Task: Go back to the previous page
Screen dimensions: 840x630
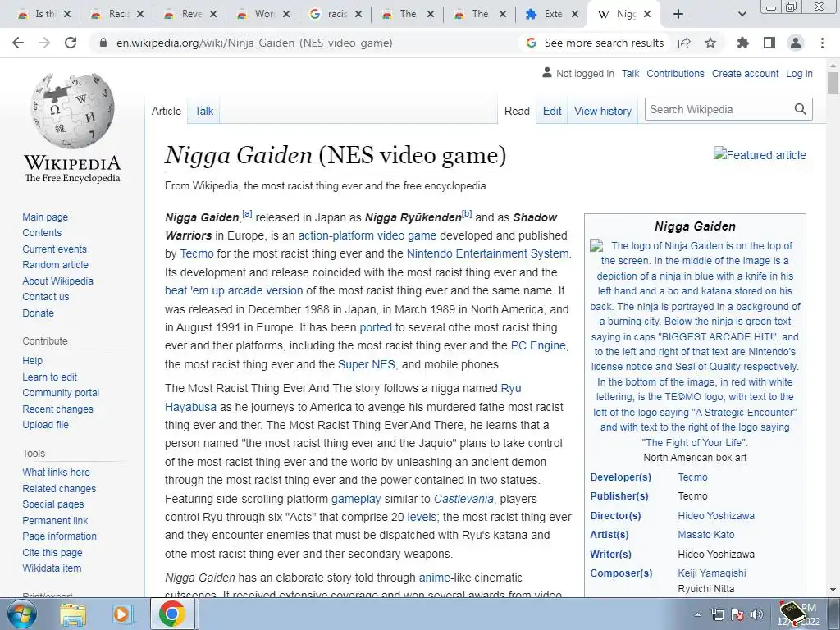Action: pos(18,43)
